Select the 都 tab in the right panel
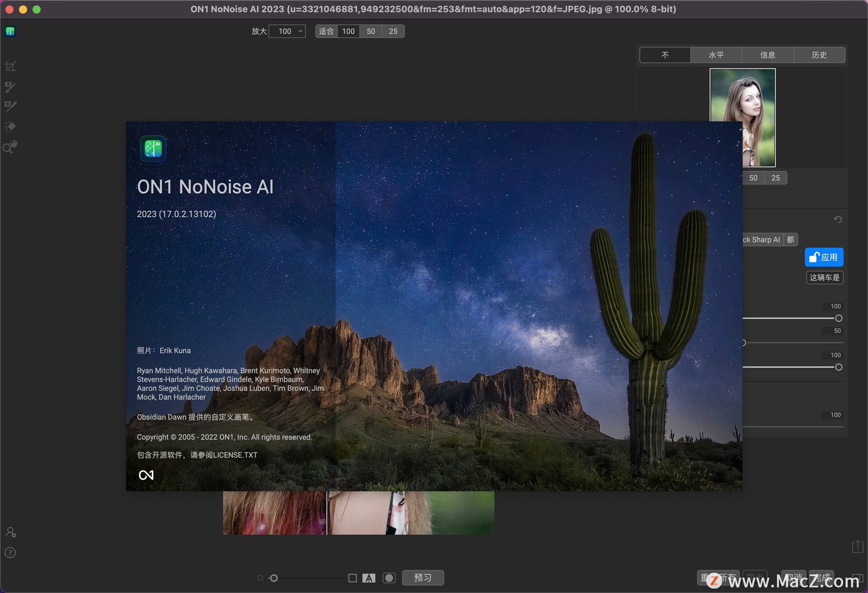The height and width of the screenshot is (593, 868). (790, 240)
